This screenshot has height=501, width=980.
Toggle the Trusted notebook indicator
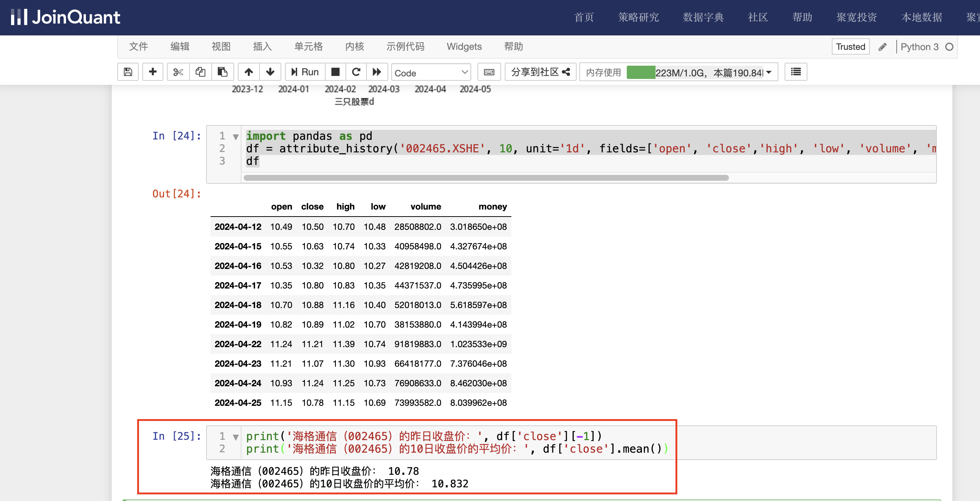coord(850,46)
